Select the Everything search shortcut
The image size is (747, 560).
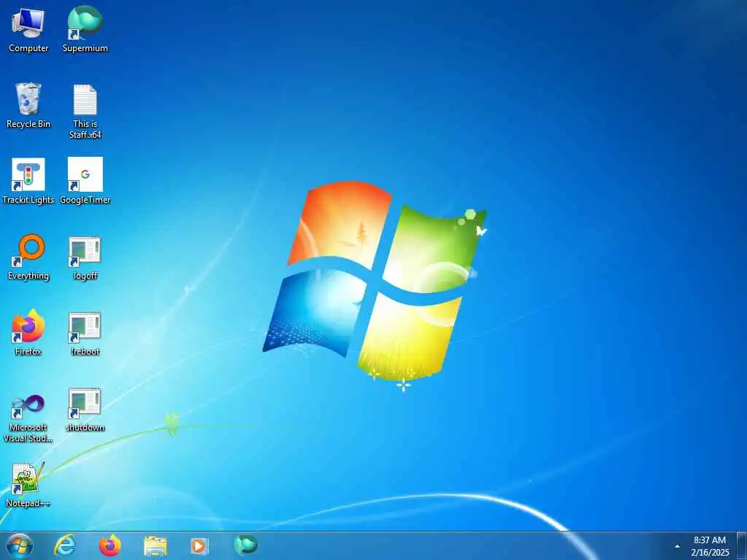click(x=28, y=257)
